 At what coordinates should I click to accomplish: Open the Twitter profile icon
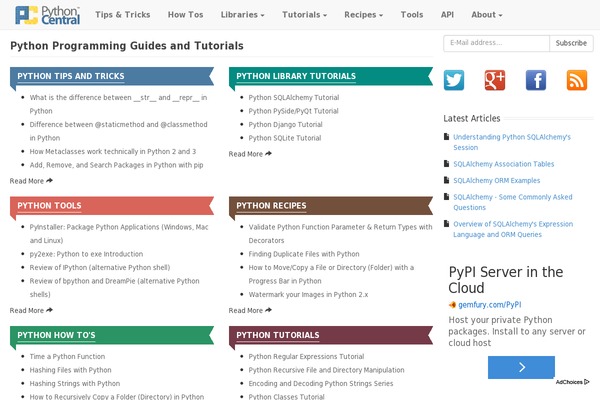454,80
